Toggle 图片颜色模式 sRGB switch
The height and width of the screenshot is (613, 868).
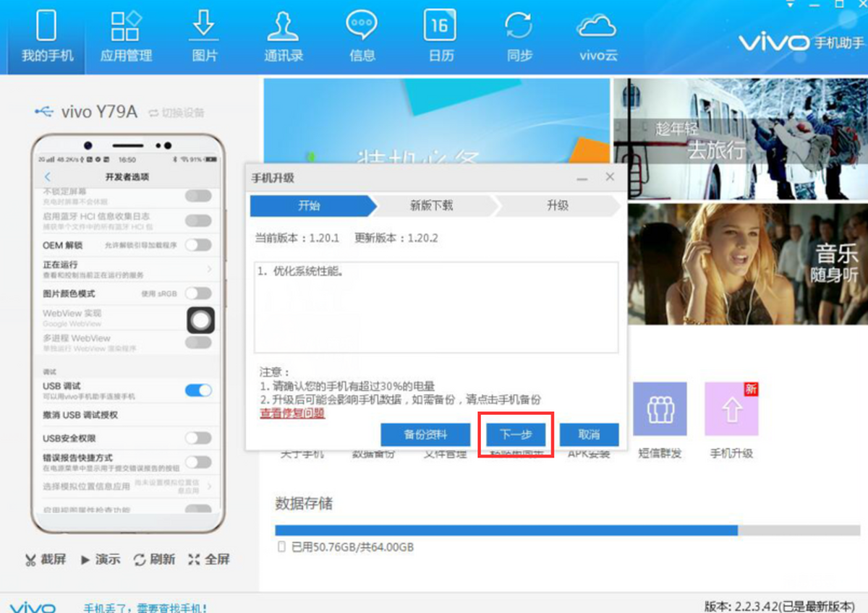tap(198, 293)
